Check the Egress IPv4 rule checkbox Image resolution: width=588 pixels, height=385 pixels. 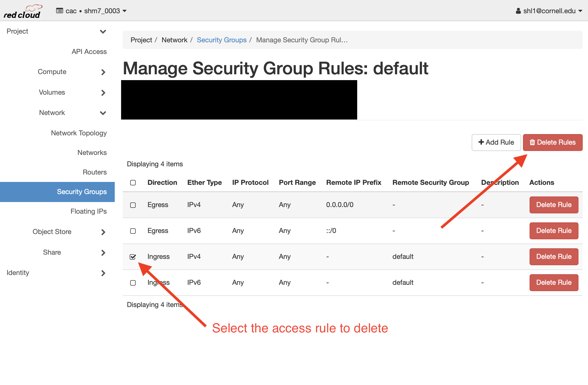tap(133, 205)
